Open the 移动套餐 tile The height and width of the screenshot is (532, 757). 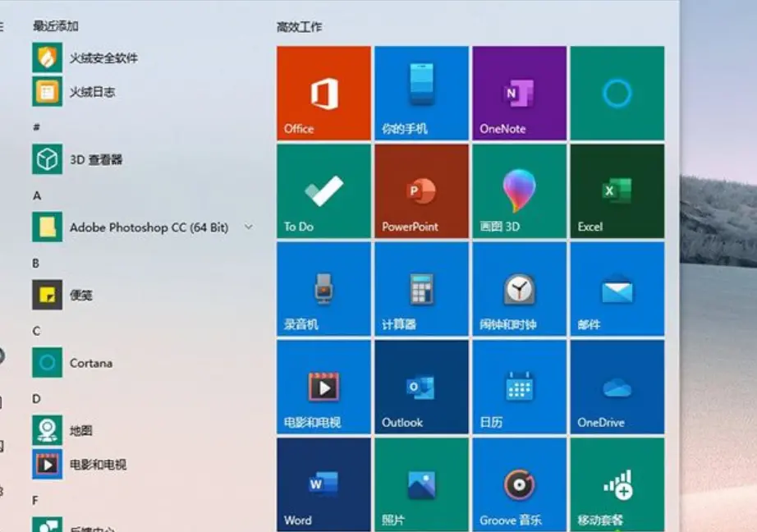click(x=617, y=484)
